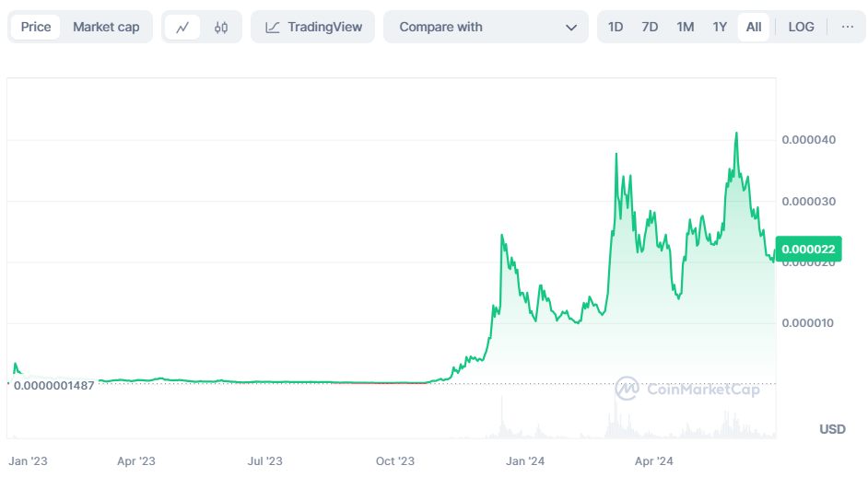Select the Price toggle
Screen dimensions: 868x477
(36, 27)
